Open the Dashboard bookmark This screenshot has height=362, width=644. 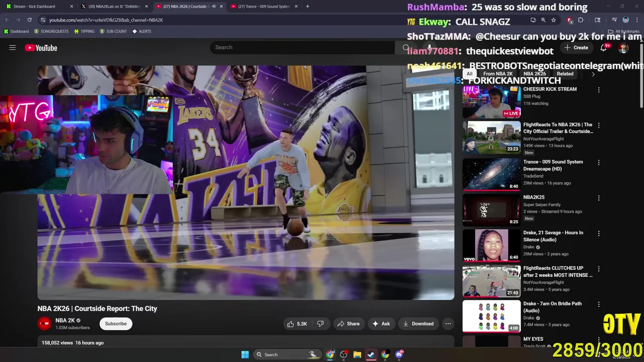click(x=17, y=31)
